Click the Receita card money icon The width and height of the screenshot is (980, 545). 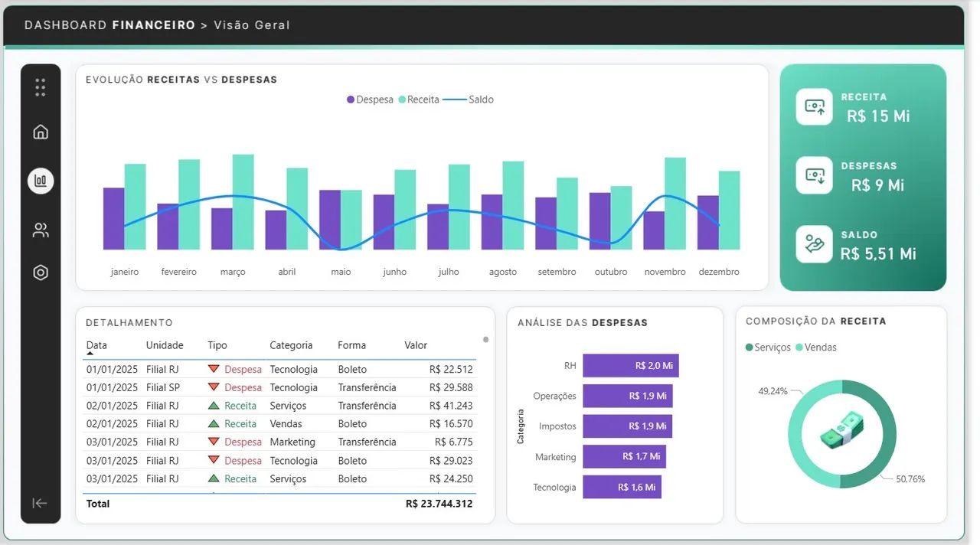(814, 107)
